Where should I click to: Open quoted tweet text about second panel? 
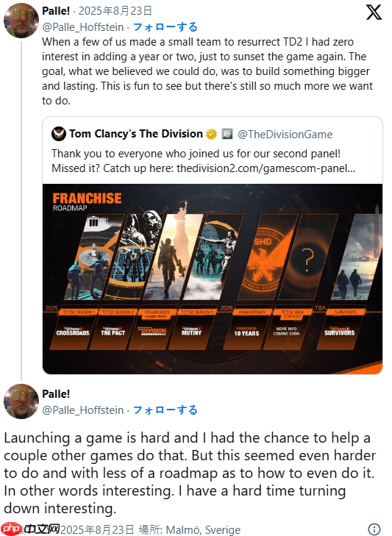pyautogui.click(x=204, y=161)
